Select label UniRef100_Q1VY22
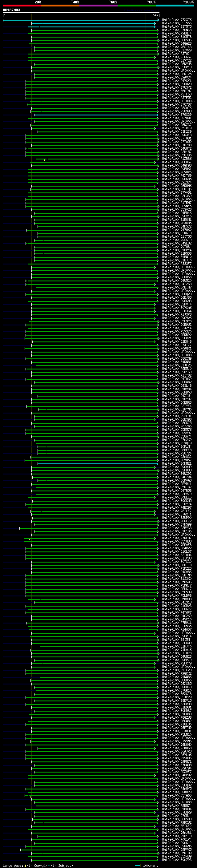The height and width of the screenshot is (868, 197). pos(177,60)
